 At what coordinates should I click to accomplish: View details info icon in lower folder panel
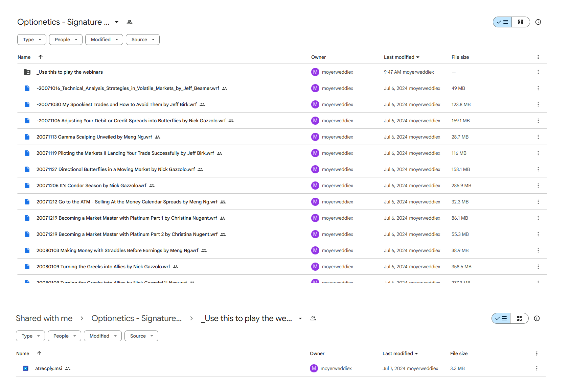(537, 318)
